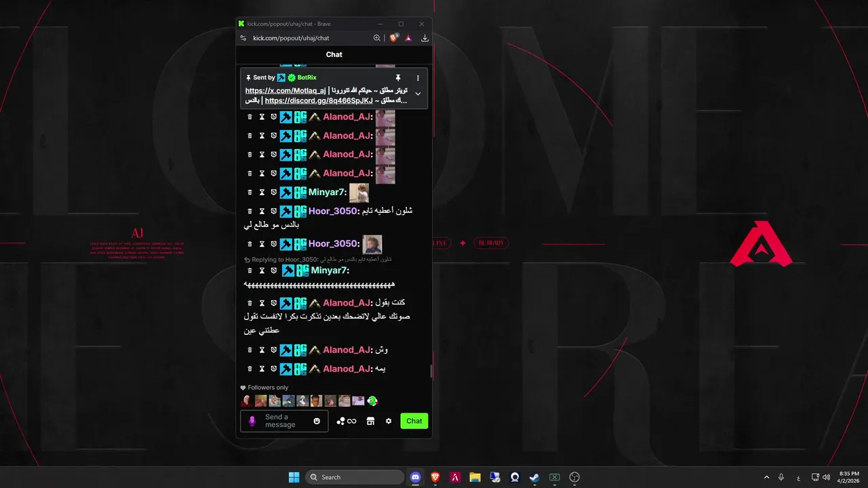
Task: Open Discord from the taskbar
Action: pyautogui.click(x=416, y=477)
